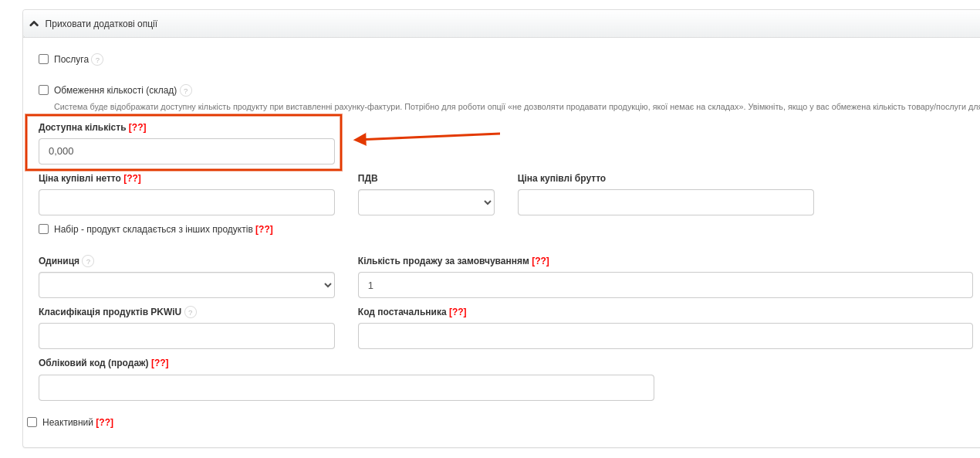This screenshot has width=980, height=458.
Task: Mark product as Неактивний checkbox
Action: 32,422
